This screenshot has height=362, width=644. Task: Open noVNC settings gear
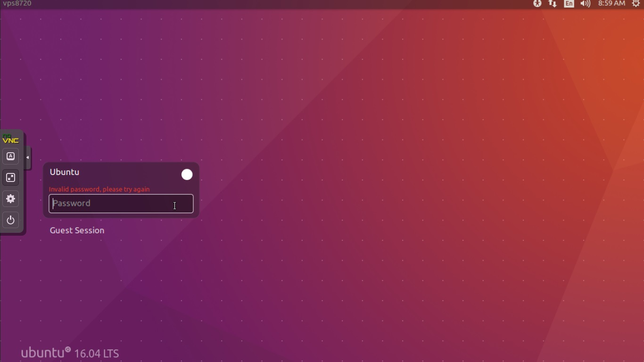pyautogui.click(x=10, y=199)
